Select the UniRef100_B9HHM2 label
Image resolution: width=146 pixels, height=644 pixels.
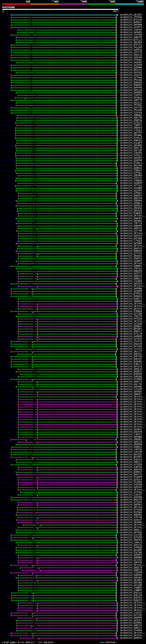pos(131,85)
